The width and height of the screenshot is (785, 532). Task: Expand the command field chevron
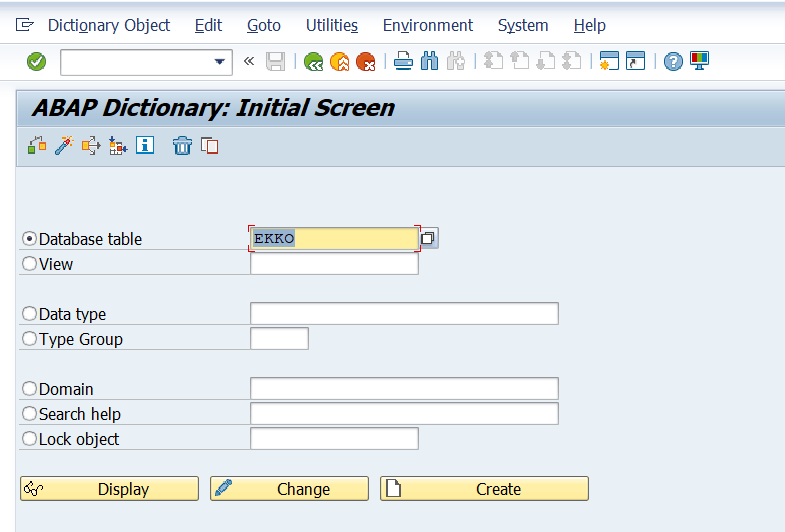point(249,62)
